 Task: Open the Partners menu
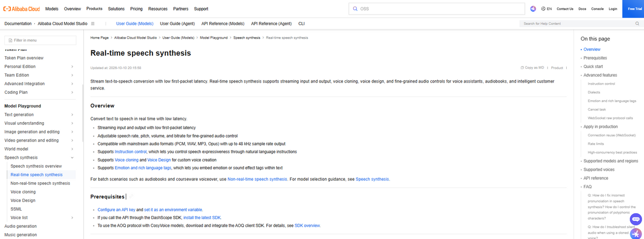[181, 9]
